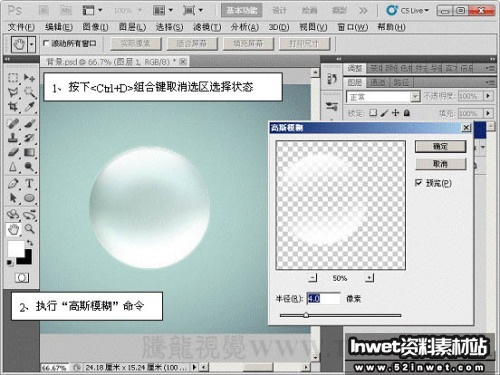
Task: Open the 图层(L) menu
Action: [132, 27]
